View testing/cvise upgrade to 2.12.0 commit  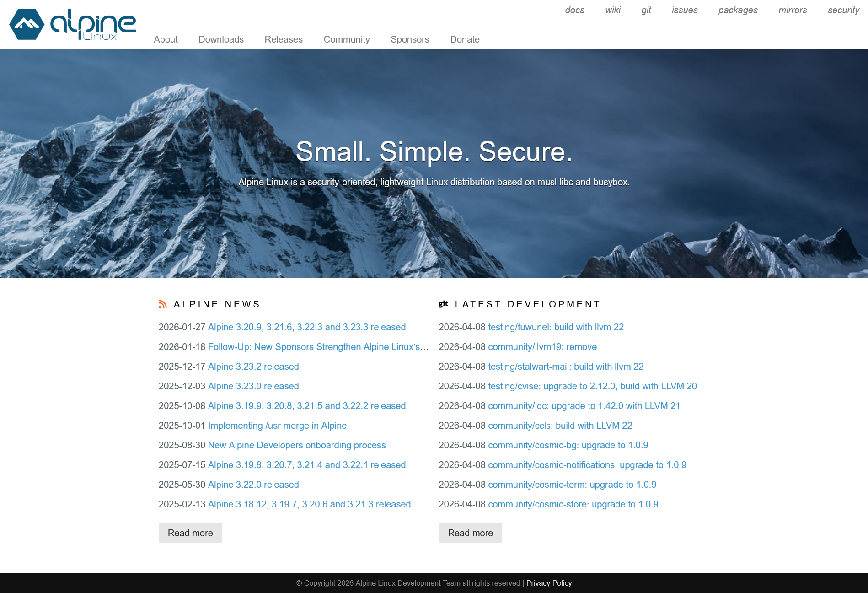(x=592, y=386)
